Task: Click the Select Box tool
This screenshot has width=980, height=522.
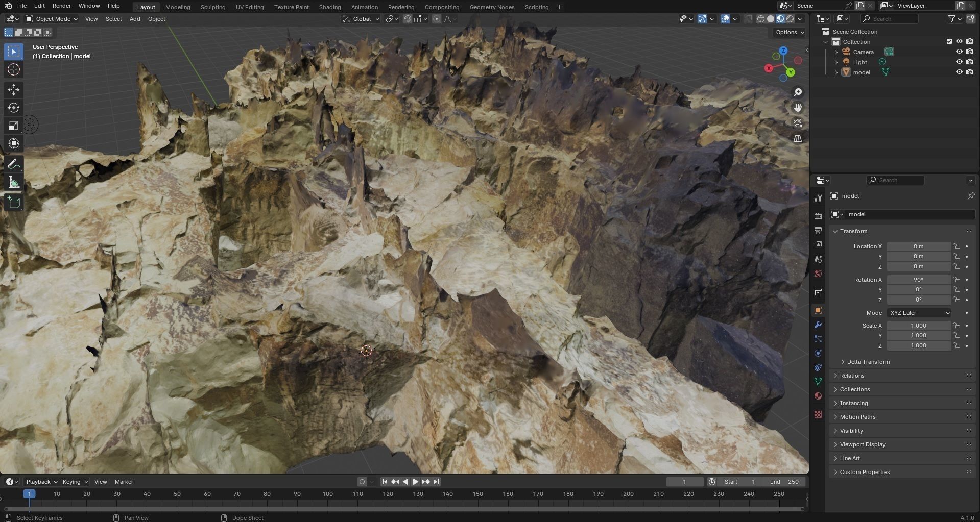Action: [14, 52]
